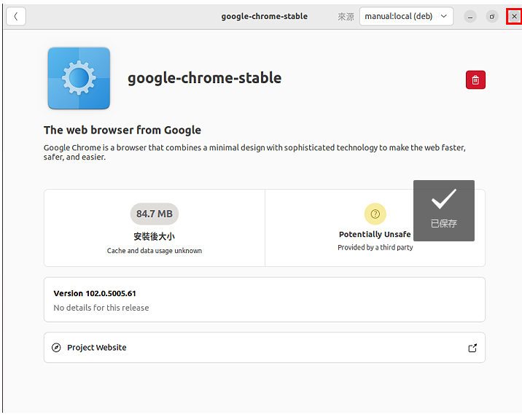Go back using the header arrow button
The height and width of the screenshot is (420, 522).
pos(15,16)
